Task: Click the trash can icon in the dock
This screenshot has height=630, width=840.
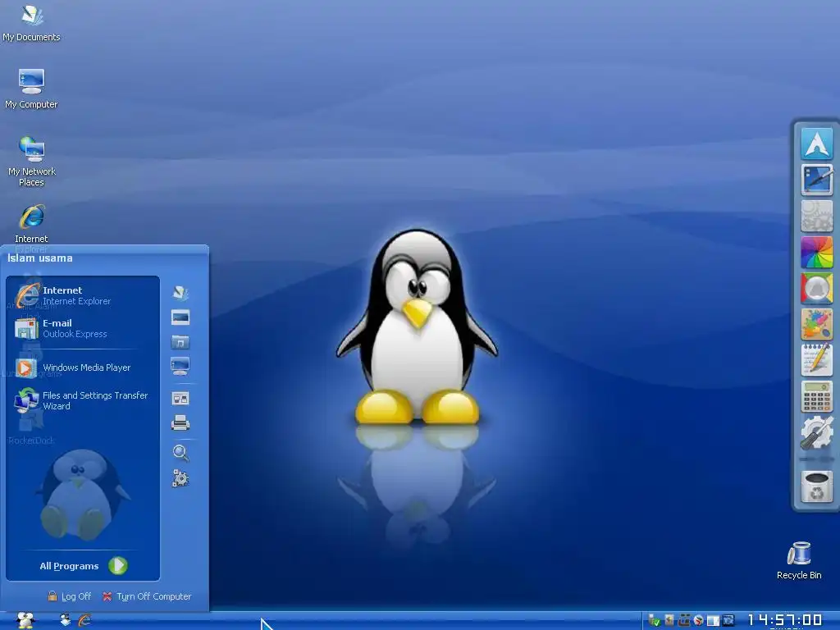Action: click(816, 486)
